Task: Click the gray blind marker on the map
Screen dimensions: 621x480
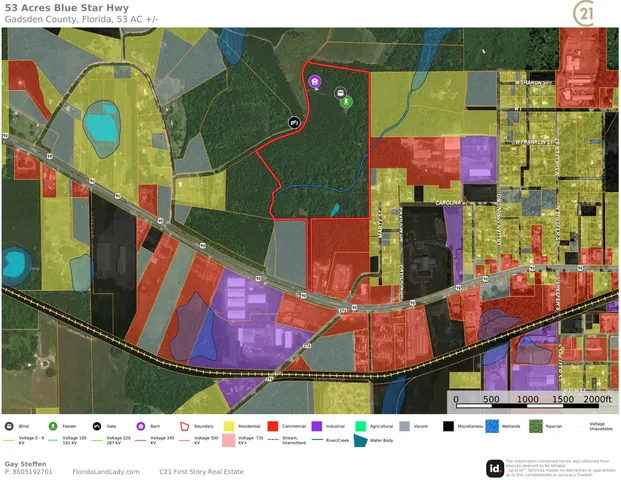Action: [341, 93]
